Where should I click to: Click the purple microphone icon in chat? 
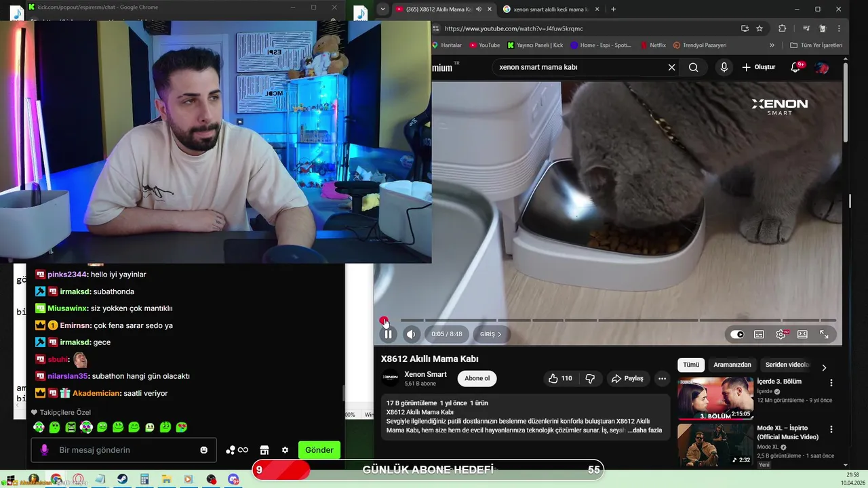tap(44, 450)
